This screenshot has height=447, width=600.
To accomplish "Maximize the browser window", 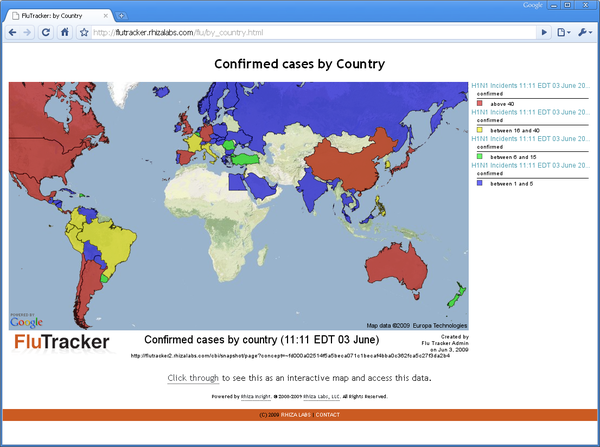I will click(x=567, y=5).
